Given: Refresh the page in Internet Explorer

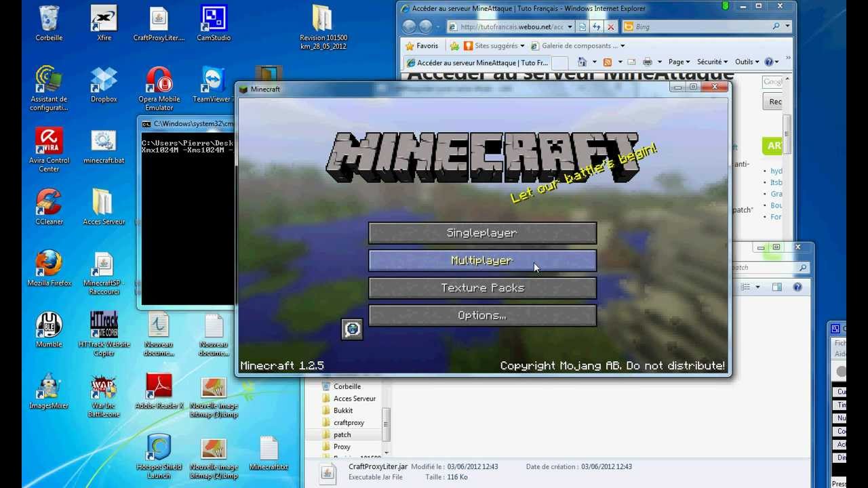Looking at the screenshot, I should tap(597, 27).
